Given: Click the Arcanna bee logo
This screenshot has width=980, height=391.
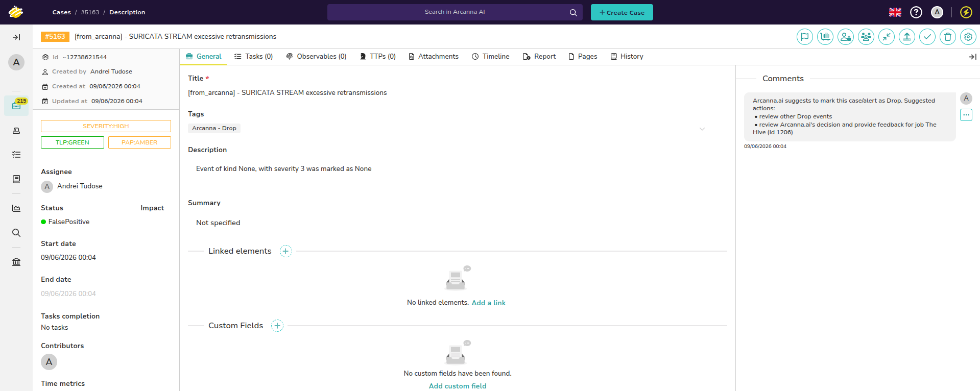Looking at the screenshot, I should (x=16, y=12).
